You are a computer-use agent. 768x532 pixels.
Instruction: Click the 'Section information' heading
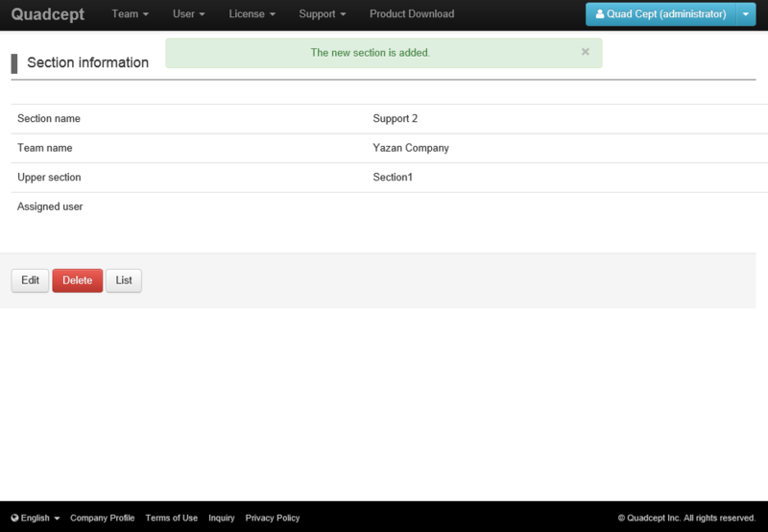tap(87, 62)
